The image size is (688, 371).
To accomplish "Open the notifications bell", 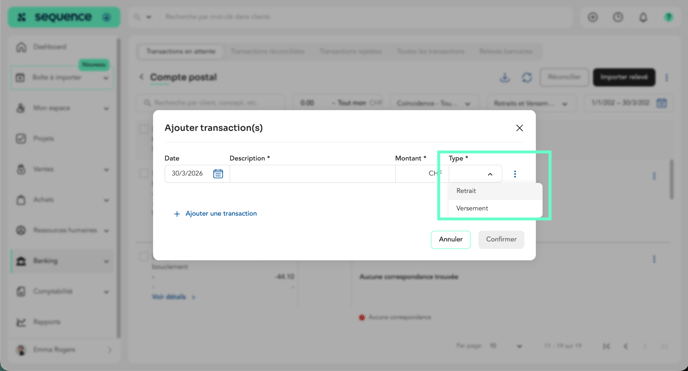I will click(643, 17).
